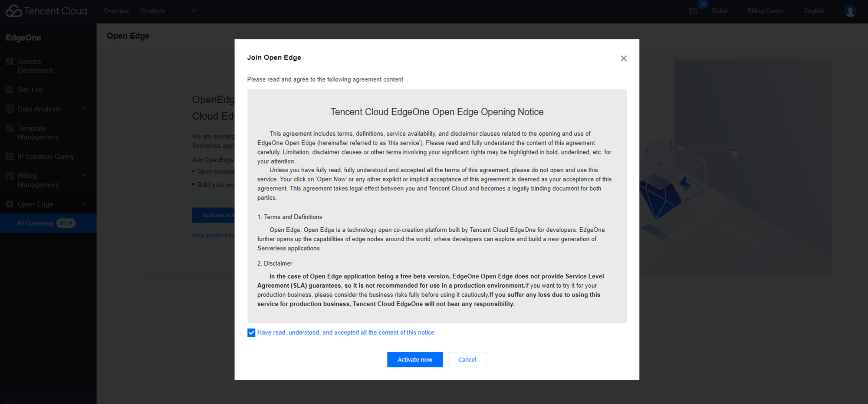The width and height of the screenshot is (868, 404).
Task: Click the Template Management sidebar icon
Action: click(10, 128)
